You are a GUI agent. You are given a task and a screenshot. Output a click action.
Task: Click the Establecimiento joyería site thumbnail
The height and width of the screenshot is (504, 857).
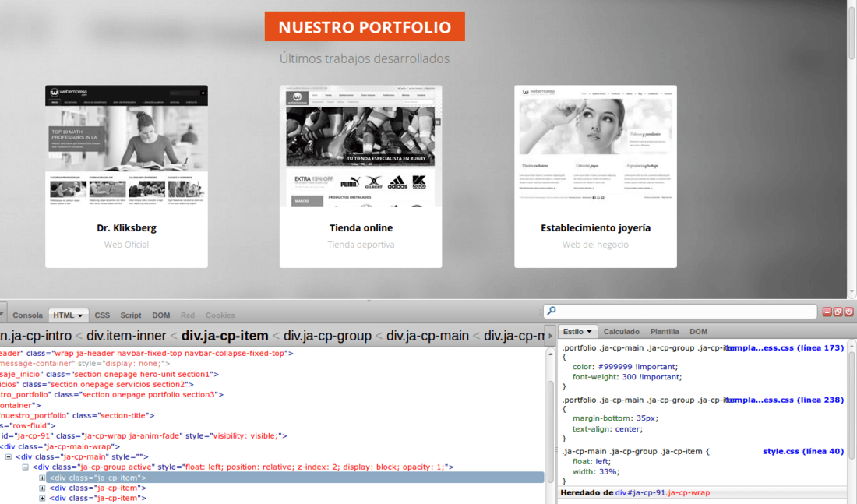click(595, 146)
